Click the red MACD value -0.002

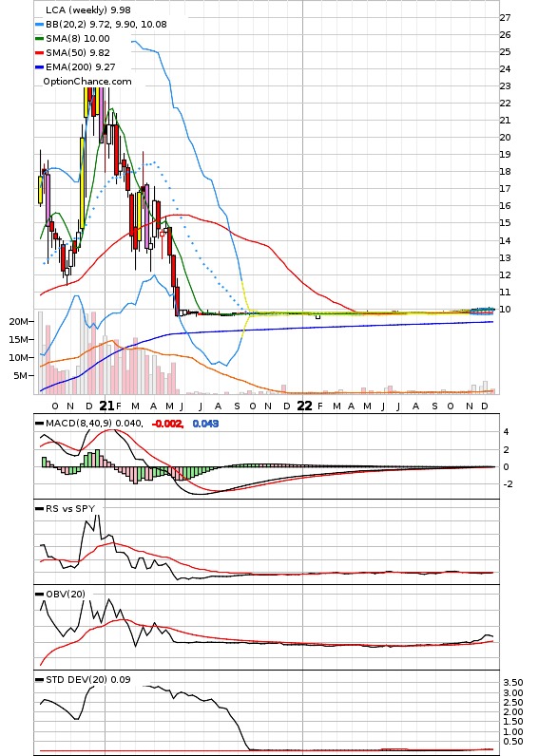(167, 424)
